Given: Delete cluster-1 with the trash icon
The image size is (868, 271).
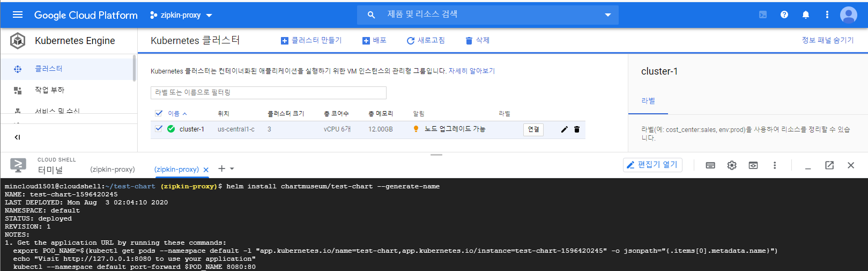Looking at the screenshot, I should coord(577,129).
